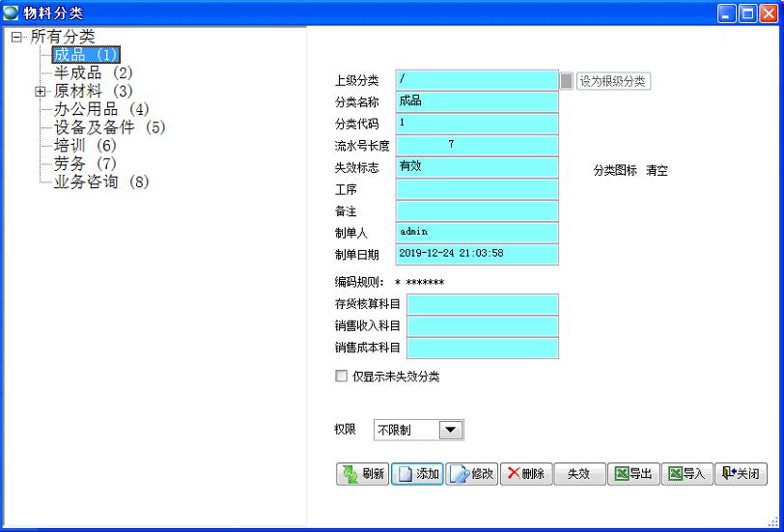This screenshot has height=532, width=784.
Task: Click the 存货核算科目 input field
Action: (482, 304)
